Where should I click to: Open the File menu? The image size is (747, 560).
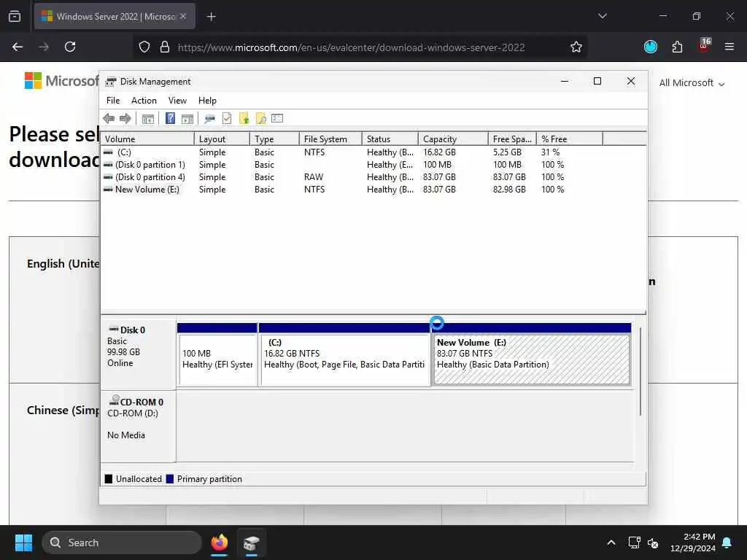[113, 101]
